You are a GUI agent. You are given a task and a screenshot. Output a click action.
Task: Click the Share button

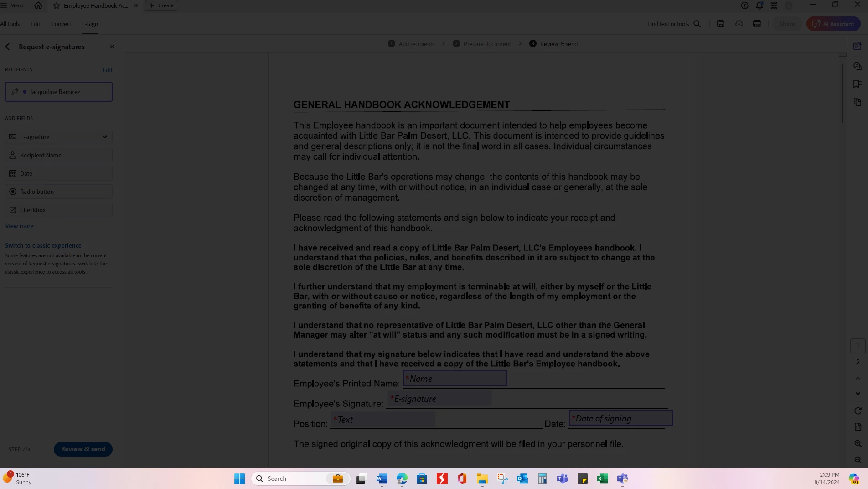point(787,24)
